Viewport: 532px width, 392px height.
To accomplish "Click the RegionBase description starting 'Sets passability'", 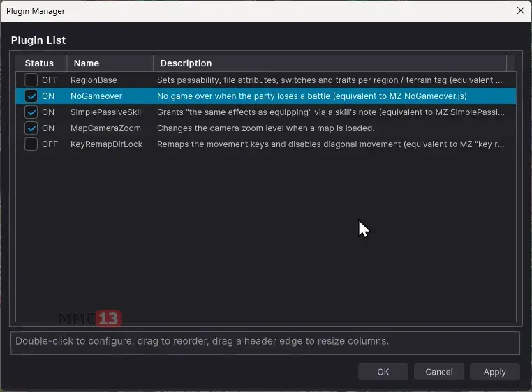I will 330,80.
